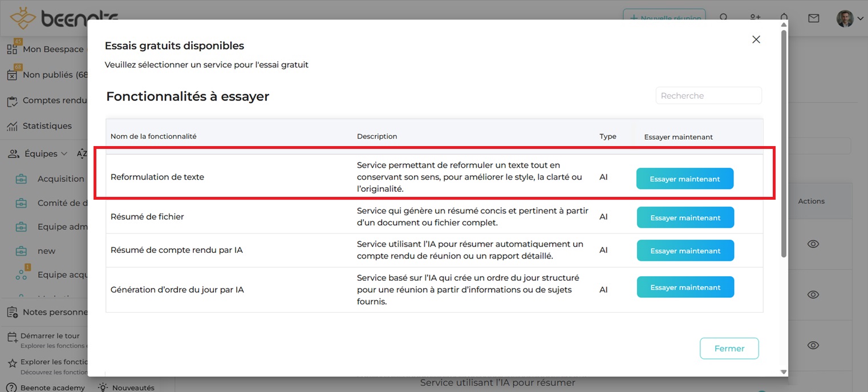
Task: Click the add user icon in header
Action: (755, 18)
